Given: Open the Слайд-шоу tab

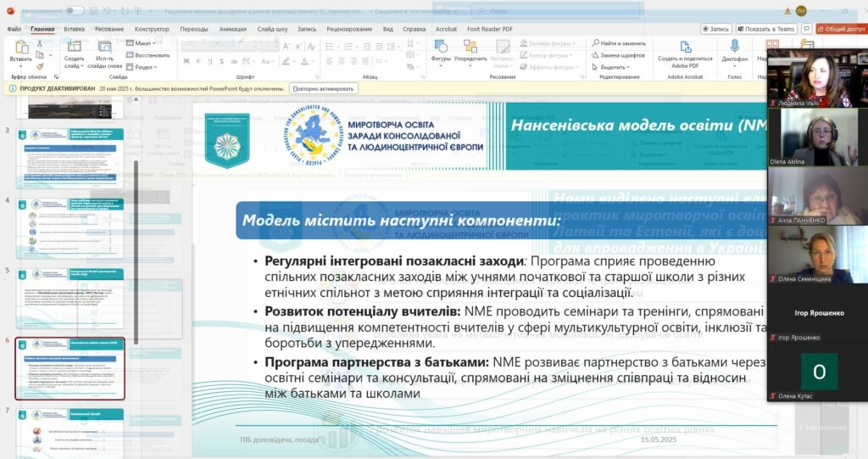Looking at the screenshot, I should pyautogui.click(x=272, y=29).
